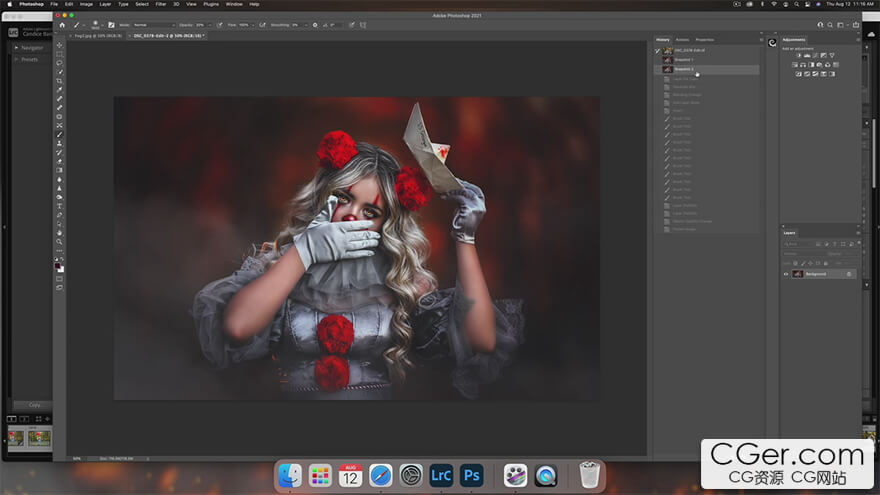Select the Background layer thumbnail
The height and width of the screenshot is (495, 880).
point(798,274)
